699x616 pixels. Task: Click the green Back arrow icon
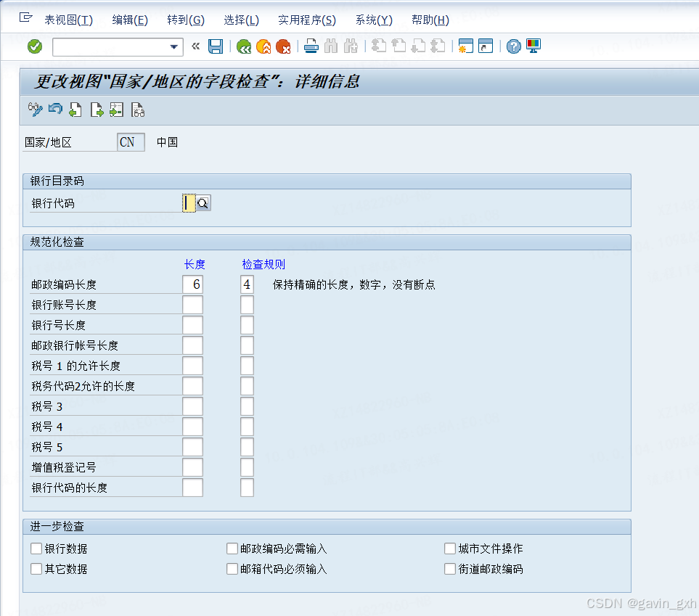243,46
